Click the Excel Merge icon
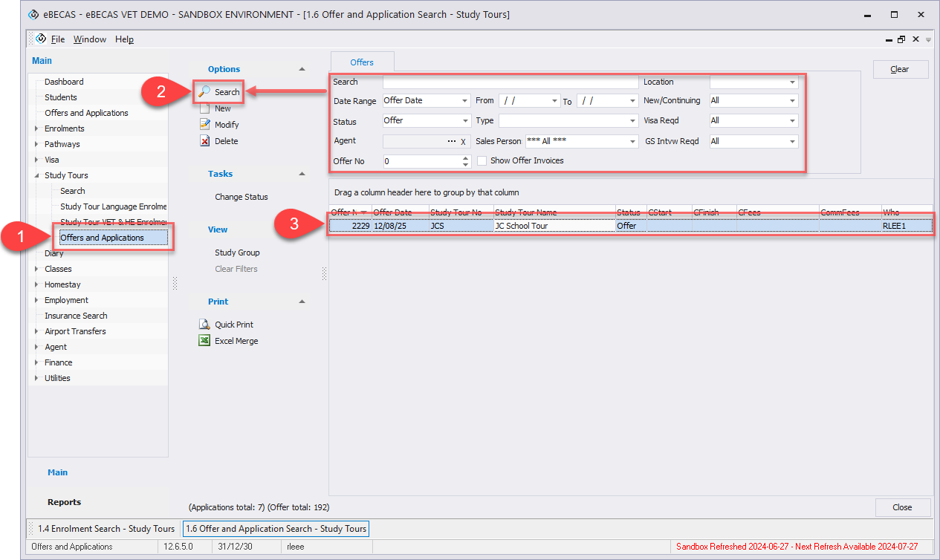Viewport: 940px width, 560px height. 204,341
